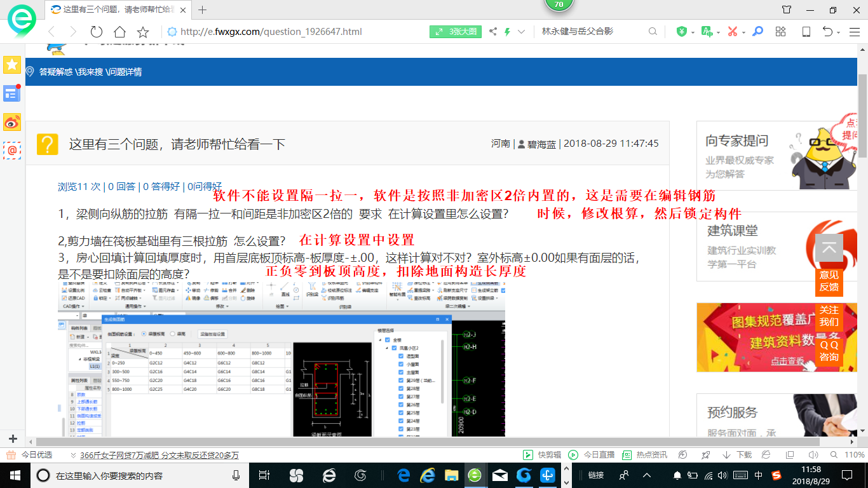Viewport: 868px width, 488px height.
Task: Open the Weibo sidebar icon
Action: (12, 122)
